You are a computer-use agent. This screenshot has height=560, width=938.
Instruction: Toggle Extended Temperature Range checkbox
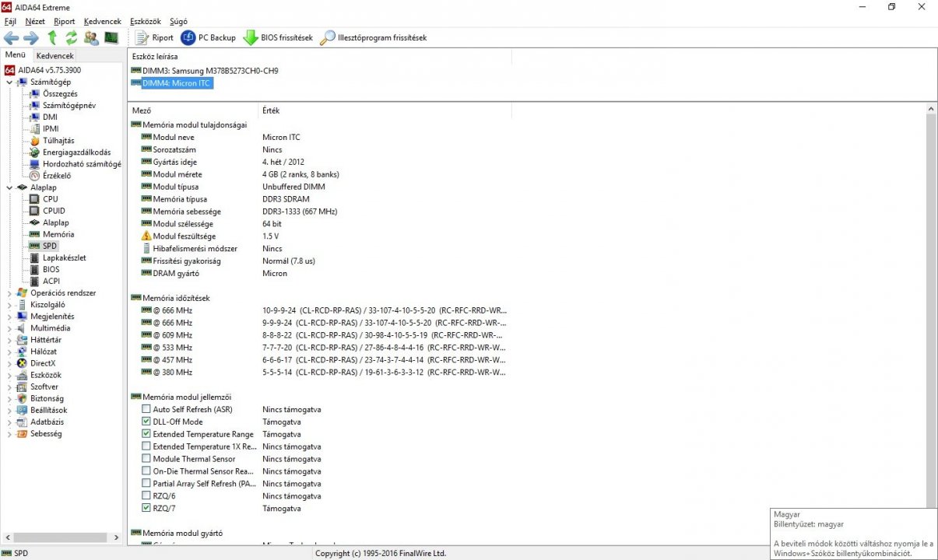tap(146, 434)
